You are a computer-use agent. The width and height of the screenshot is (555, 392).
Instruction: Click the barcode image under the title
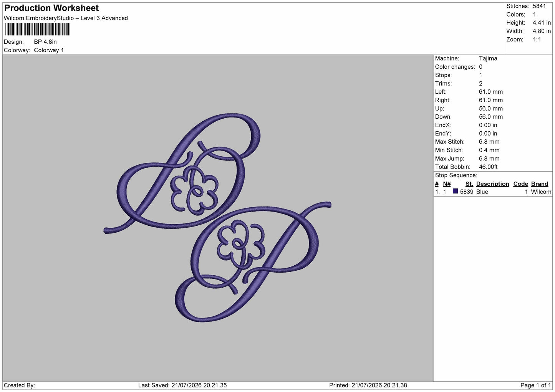38,29
